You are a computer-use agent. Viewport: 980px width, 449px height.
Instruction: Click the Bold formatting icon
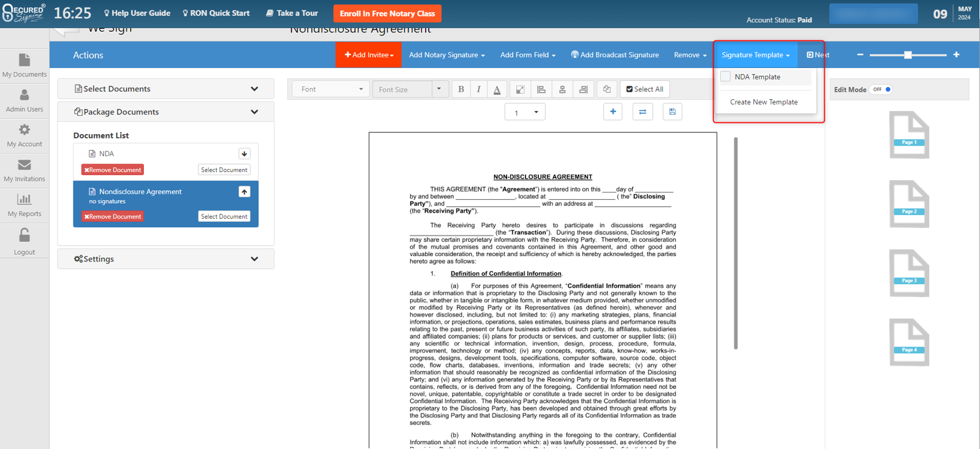pos(461,89)
